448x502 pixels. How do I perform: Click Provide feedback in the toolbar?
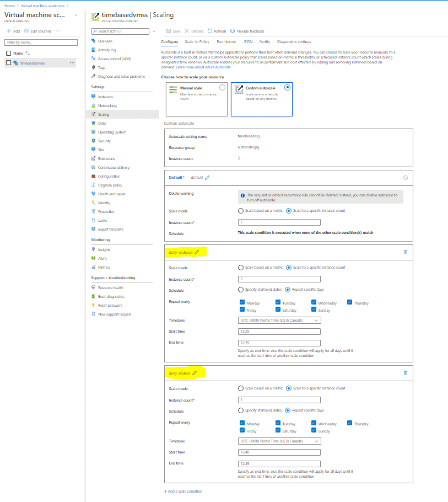pos(247,31)
